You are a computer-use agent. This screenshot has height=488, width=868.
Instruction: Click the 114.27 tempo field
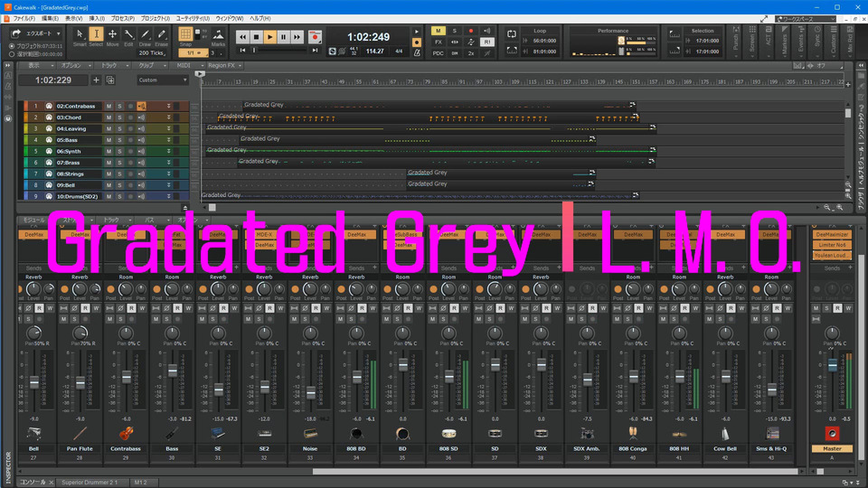tap(374, 51)
